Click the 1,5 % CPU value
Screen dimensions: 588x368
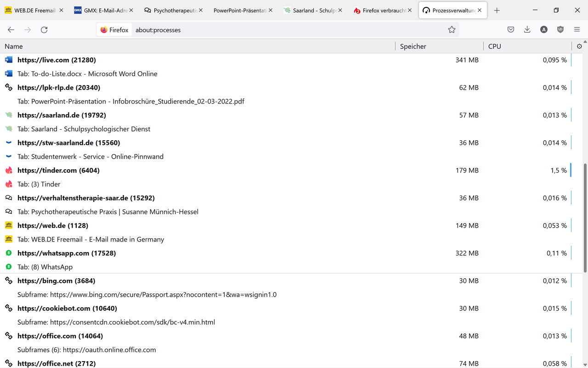(x=559, y=170)
